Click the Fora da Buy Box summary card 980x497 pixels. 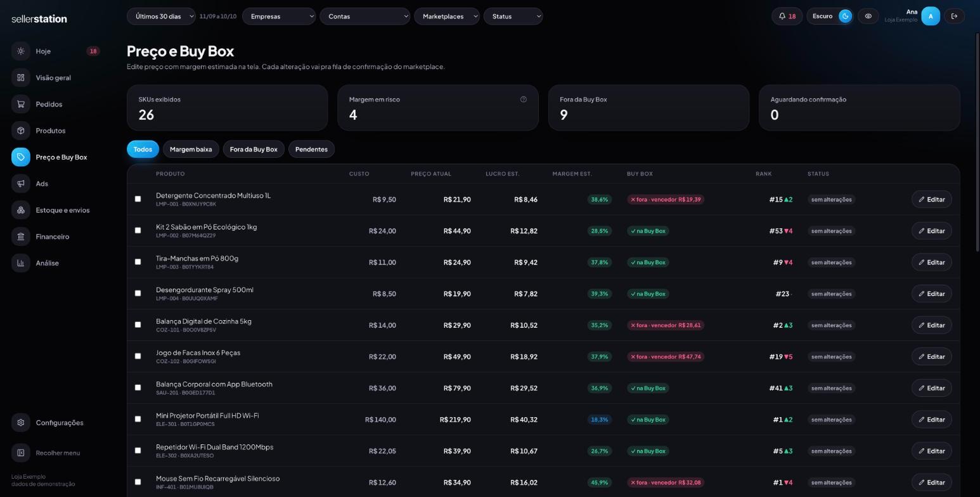tap(648, 108)
